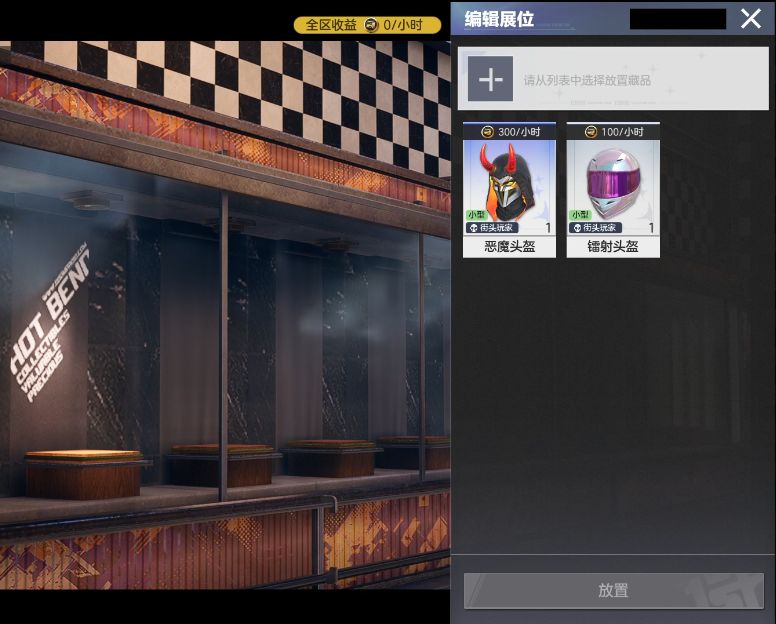Click the 编辑展位 panel title

pyautogui.click(x=499, y=19)
